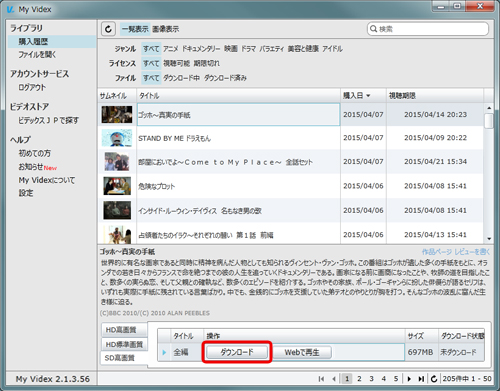Select row 占領者たちのイラク 第１話 前編
The height and width of the screenshot is (391, 500).
tap(290, 234)
